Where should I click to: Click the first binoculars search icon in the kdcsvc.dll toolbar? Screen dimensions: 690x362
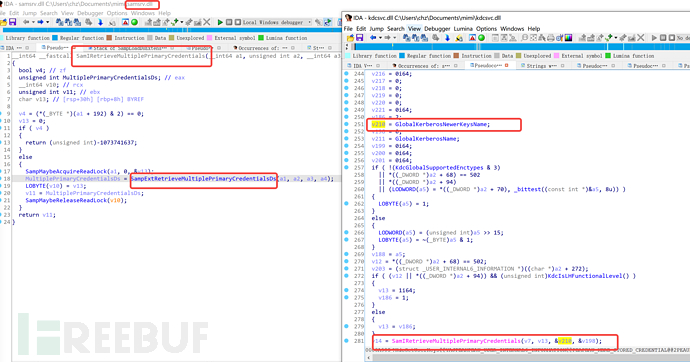click(406, 38)
